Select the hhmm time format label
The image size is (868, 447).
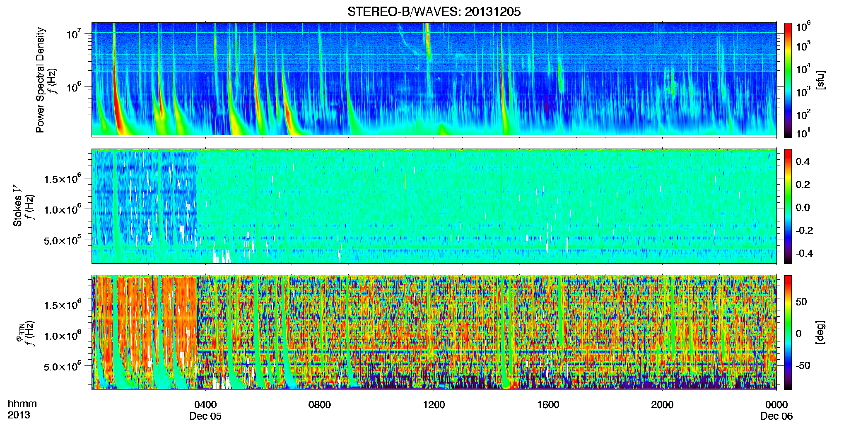pos(22,404)
